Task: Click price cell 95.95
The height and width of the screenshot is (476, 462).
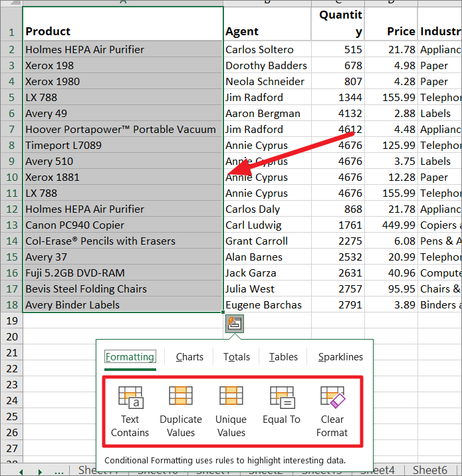Action: (x=391, y=289)
